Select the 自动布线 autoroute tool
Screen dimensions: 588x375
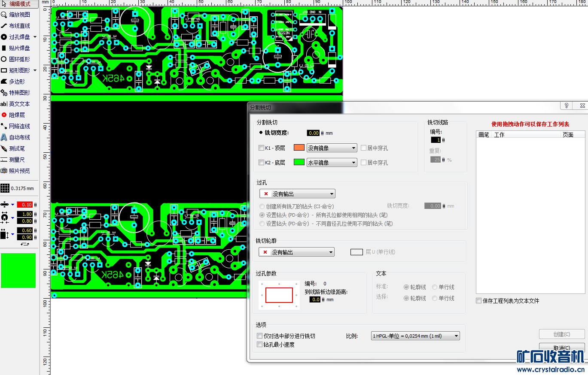16,137
